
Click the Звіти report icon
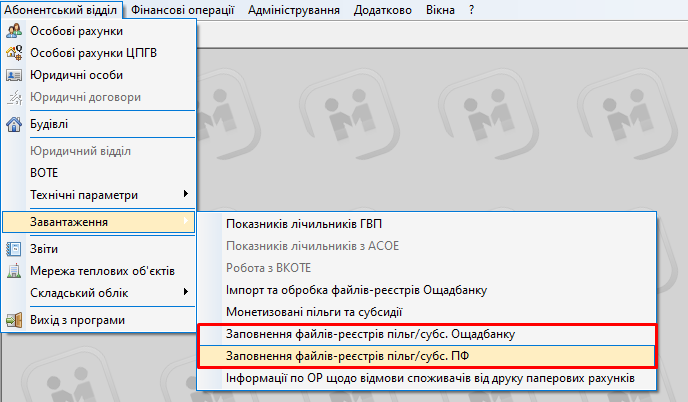[14, 249]
